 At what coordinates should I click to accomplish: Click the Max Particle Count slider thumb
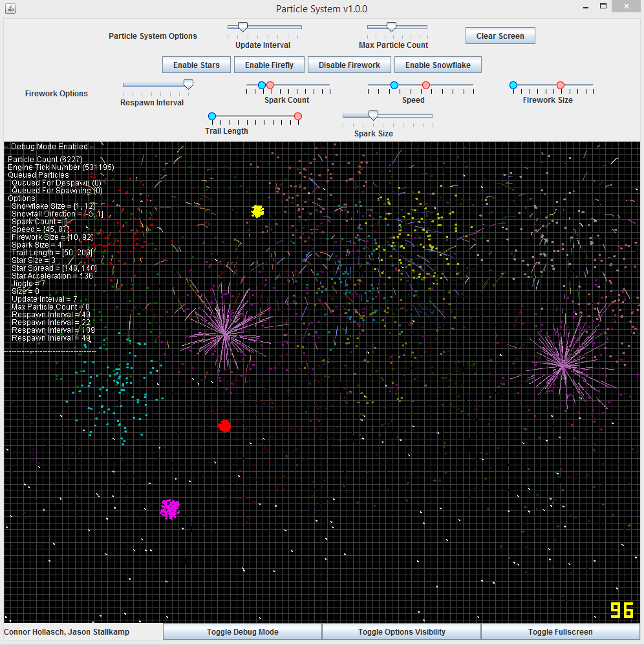click(x=391, y=27)
